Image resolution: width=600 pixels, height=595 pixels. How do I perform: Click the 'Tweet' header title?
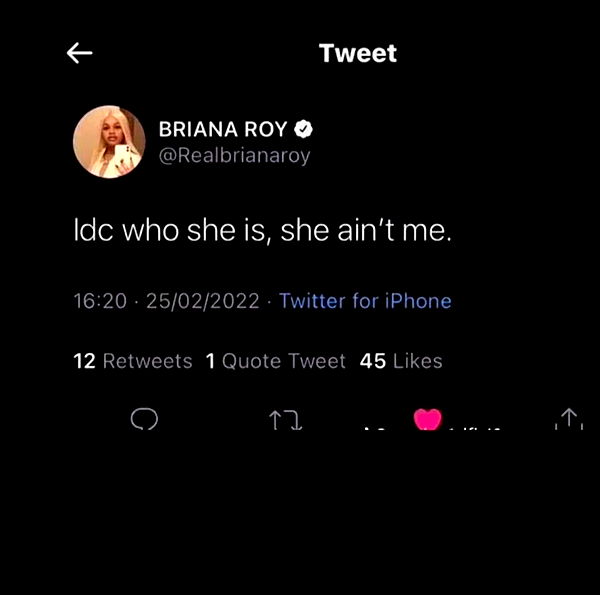point(357,53)
